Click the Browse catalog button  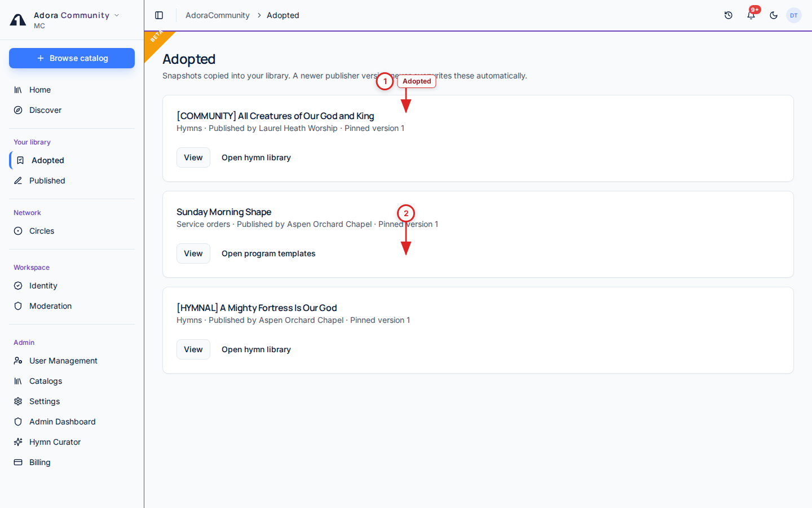coord(72,58)
